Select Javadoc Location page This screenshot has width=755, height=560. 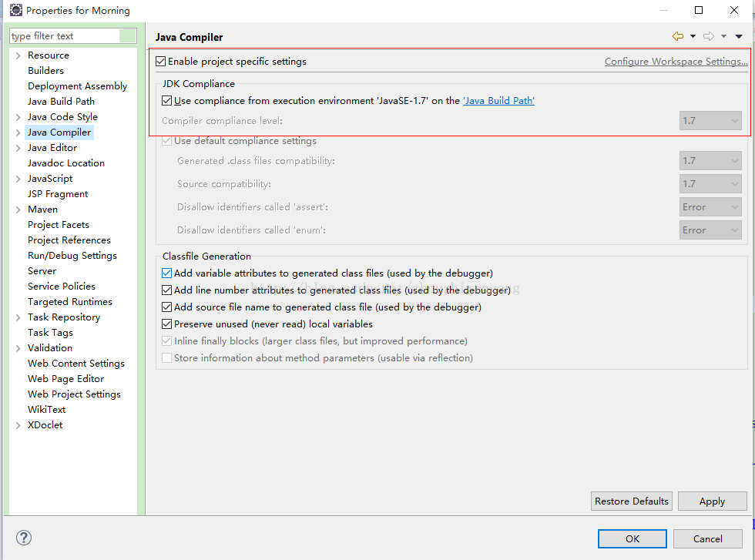tap(66, 163)
